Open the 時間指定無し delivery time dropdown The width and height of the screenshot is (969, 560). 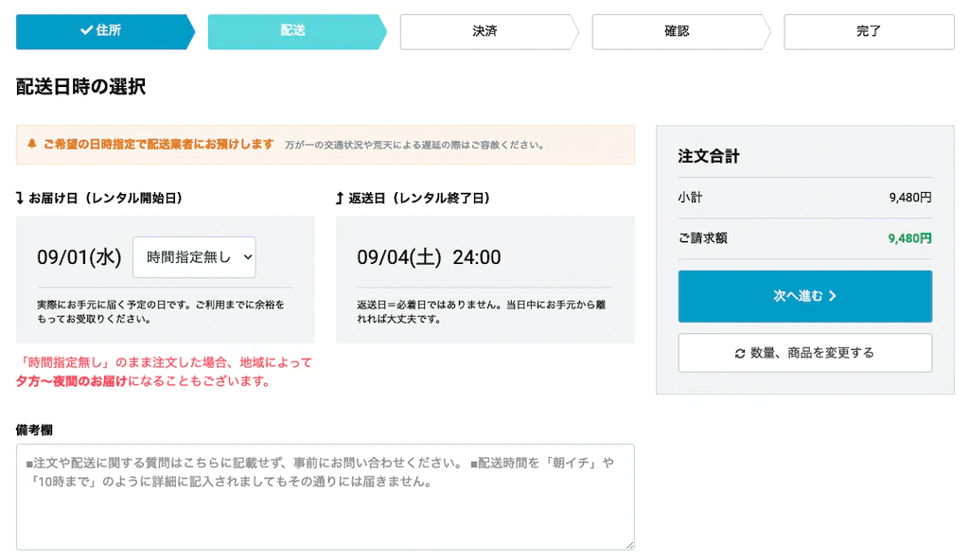[194, 257]
